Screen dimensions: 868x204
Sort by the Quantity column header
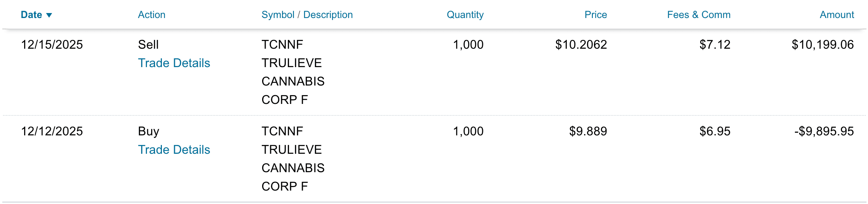(465, 15)
